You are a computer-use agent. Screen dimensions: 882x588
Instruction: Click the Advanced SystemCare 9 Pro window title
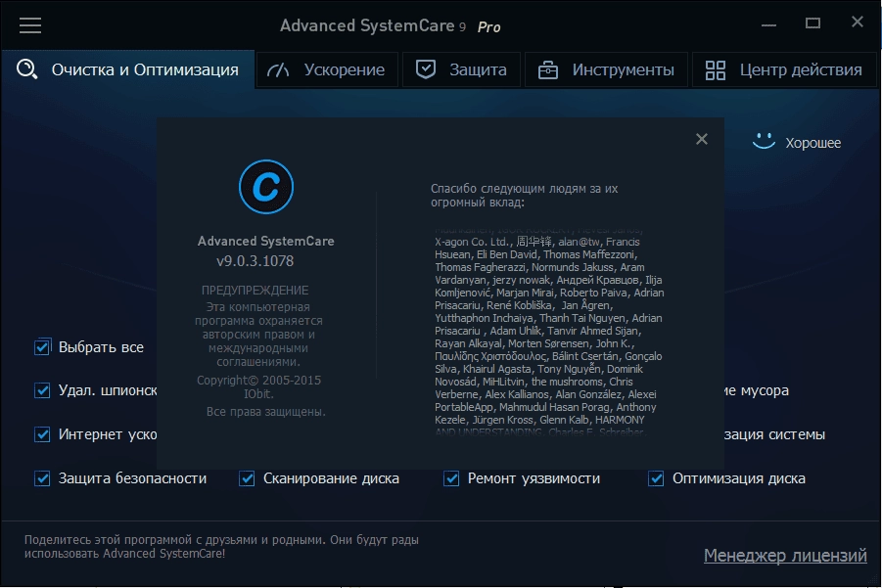[391, 25]
